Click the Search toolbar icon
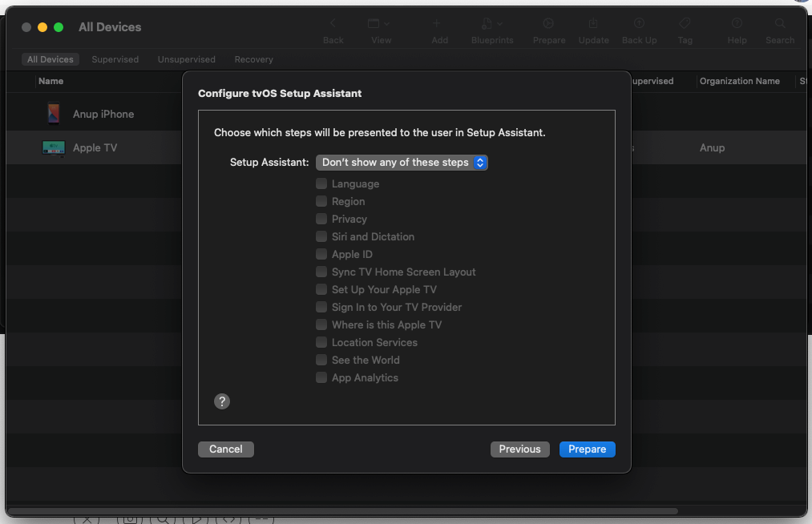Viewport: 812px width, 524px height. coord(780,24)
